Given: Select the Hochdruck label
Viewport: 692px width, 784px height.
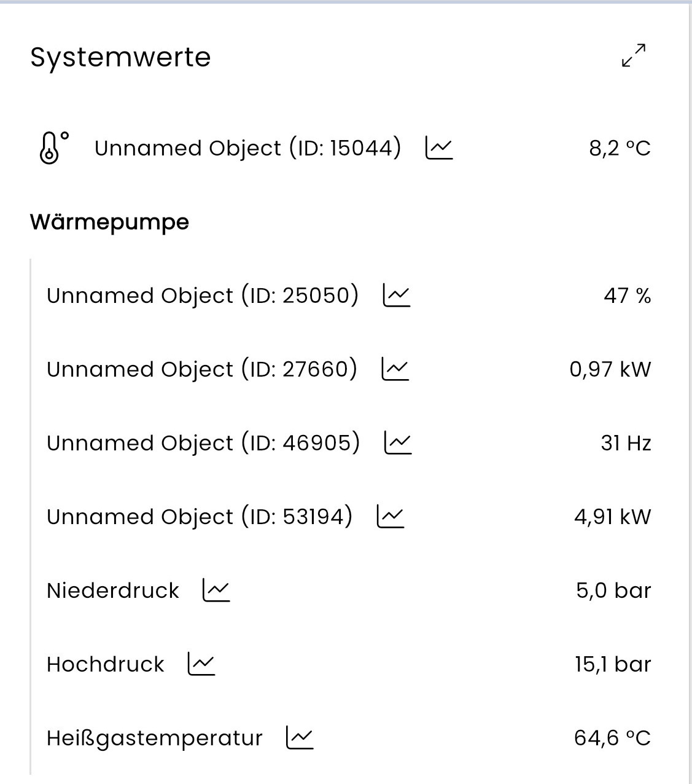Looking at the screenshot, I should (106, 664).
